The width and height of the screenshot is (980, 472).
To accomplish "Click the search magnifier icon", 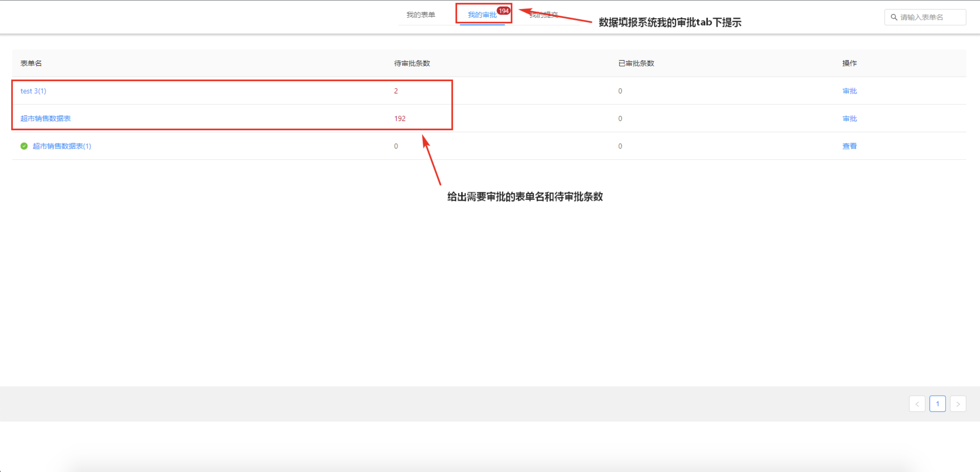I will click(894, 17).
